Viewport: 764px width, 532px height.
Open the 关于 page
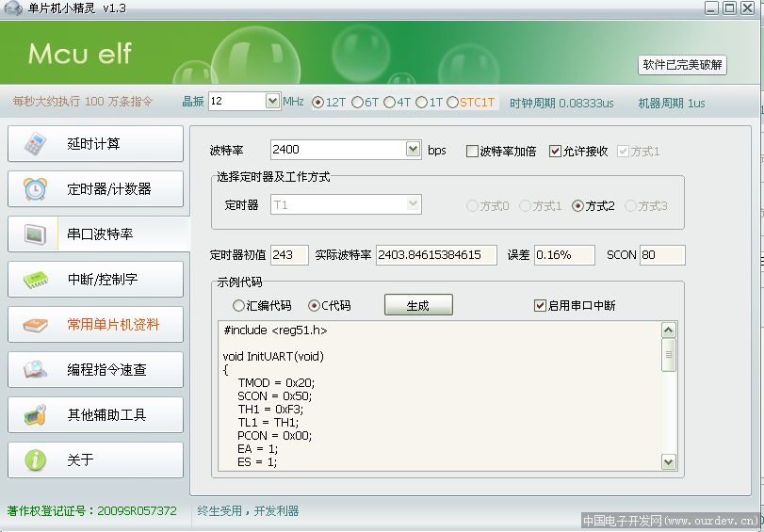click(x=95, y=459)
